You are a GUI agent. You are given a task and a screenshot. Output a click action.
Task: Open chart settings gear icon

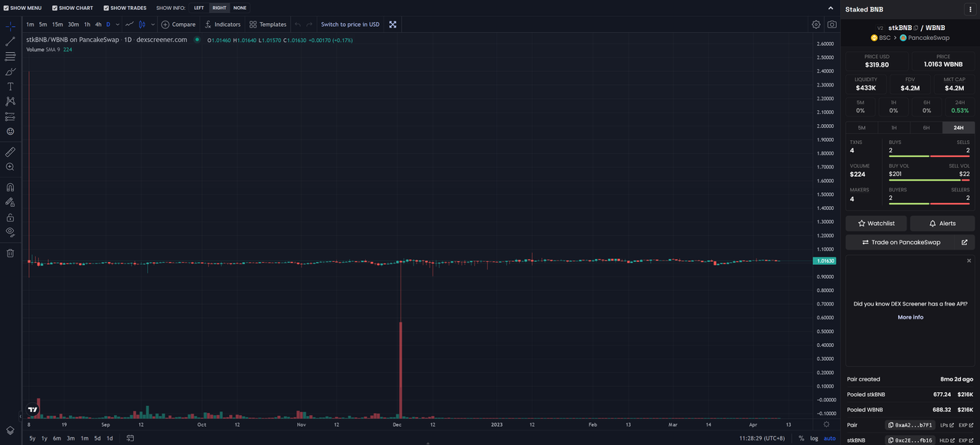click(x=816, y=25)
